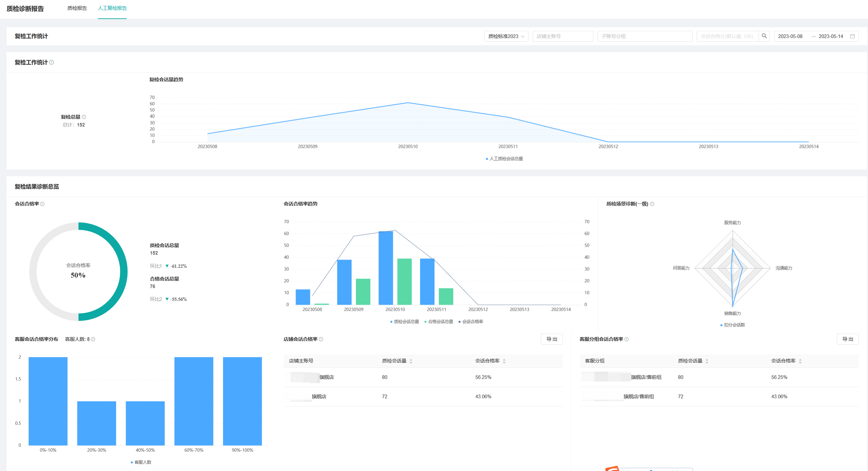Click the 子账号分组 input field
Image resolution: width=868 pixels, height=471 pixels.
tap(644, 36)
